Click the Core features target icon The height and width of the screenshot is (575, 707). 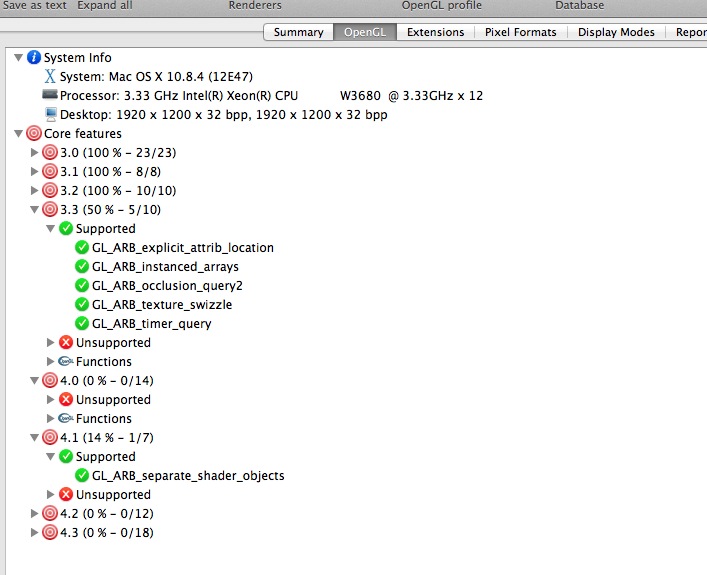(34, 133)
